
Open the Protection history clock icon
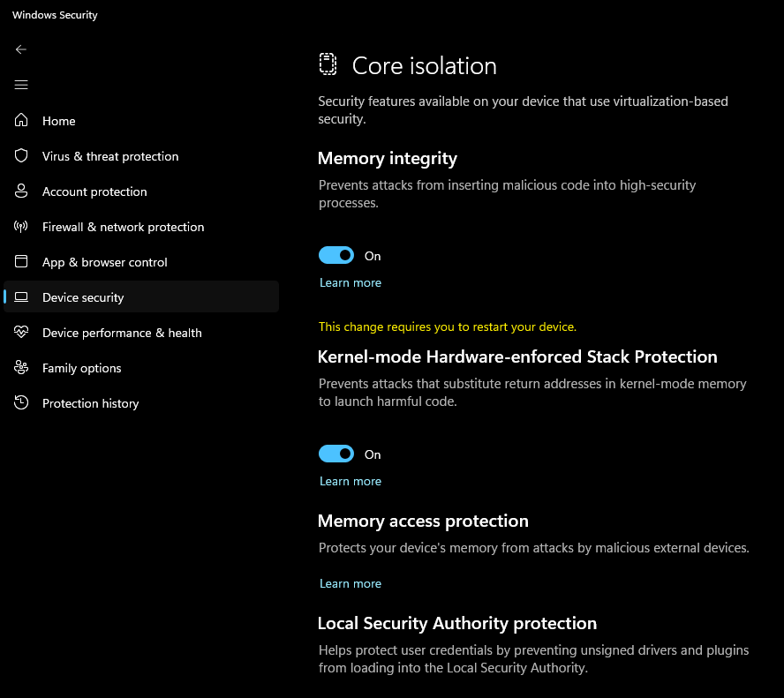point(20,402)
